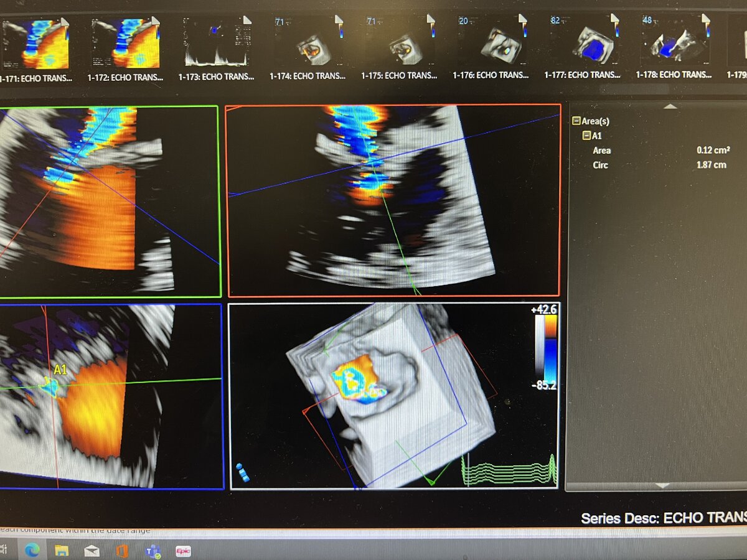Screen dimensions: 747x560
Task: Open File Explorer from the taskbar
Action: 62,551
